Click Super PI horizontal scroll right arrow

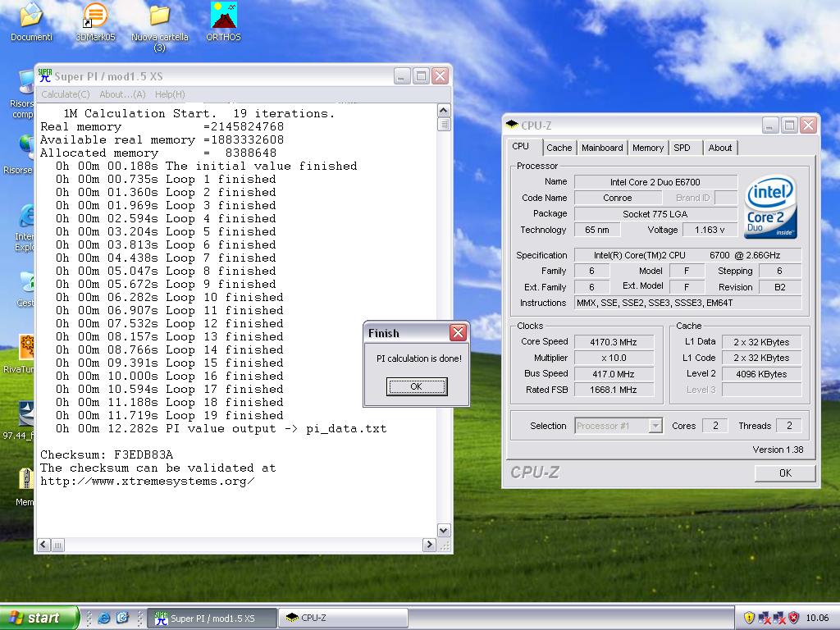(429, 545)
